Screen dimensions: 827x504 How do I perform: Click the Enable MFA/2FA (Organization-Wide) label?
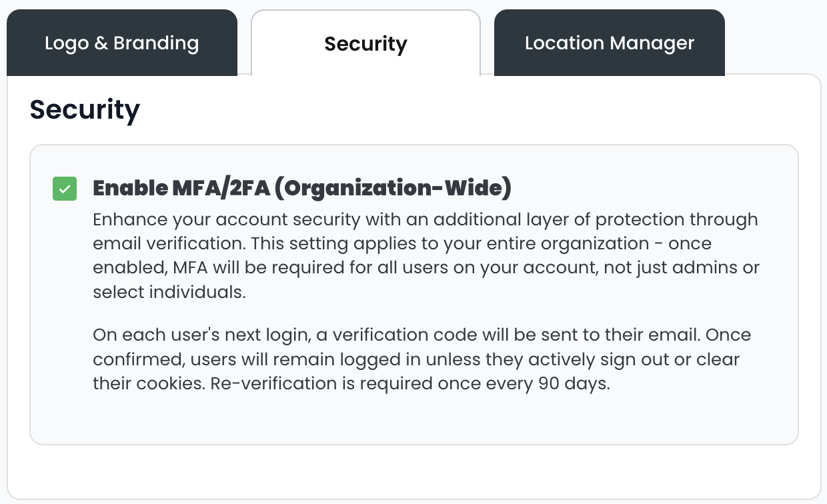302,189
